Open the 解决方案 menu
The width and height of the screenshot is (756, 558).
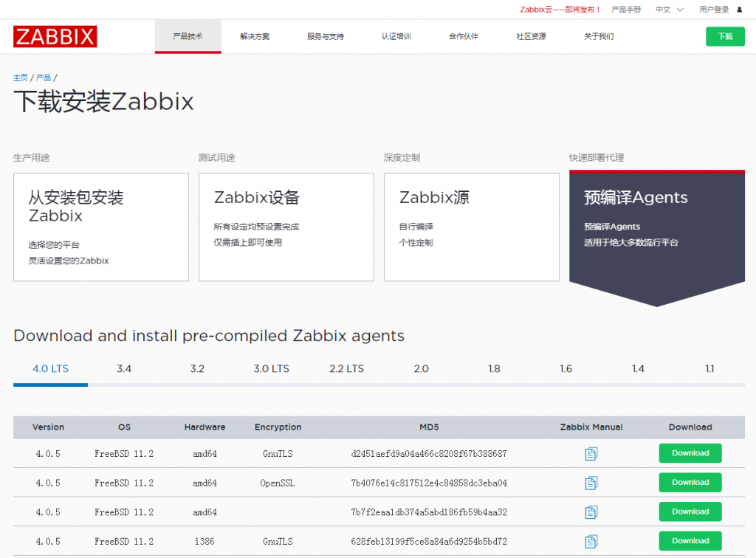pos(255,37)
